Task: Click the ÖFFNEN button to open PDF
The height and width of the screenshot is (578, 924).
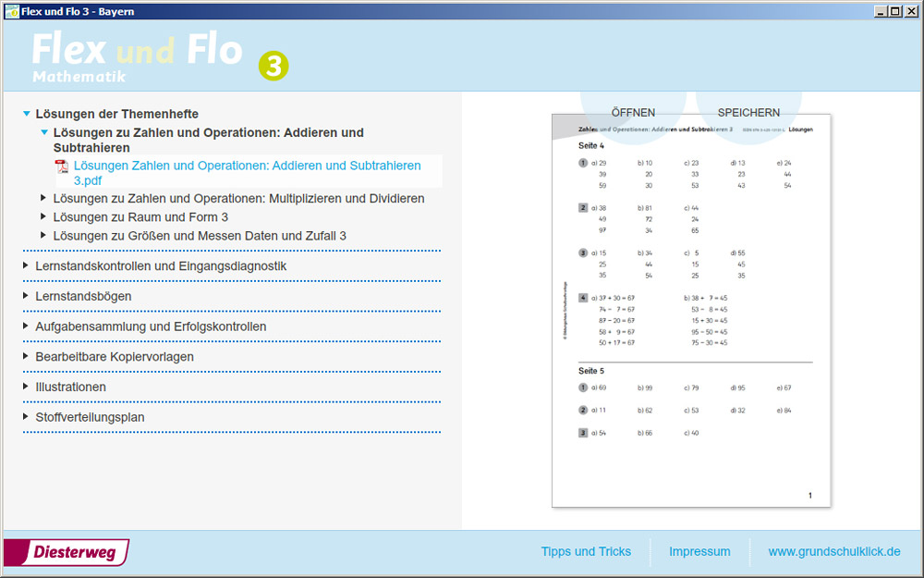Action: pyautogui.click(x=633, y=113)
